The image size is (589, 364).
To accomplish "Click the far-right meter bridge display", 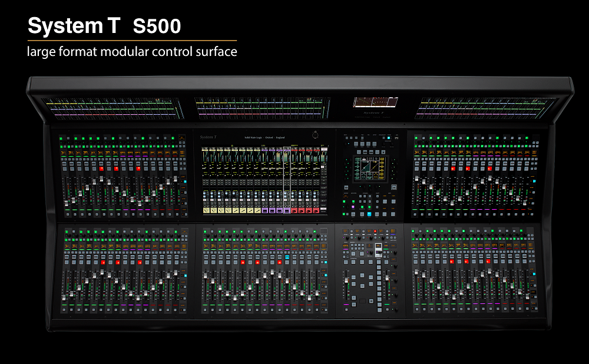I will (x=484, y=108).
